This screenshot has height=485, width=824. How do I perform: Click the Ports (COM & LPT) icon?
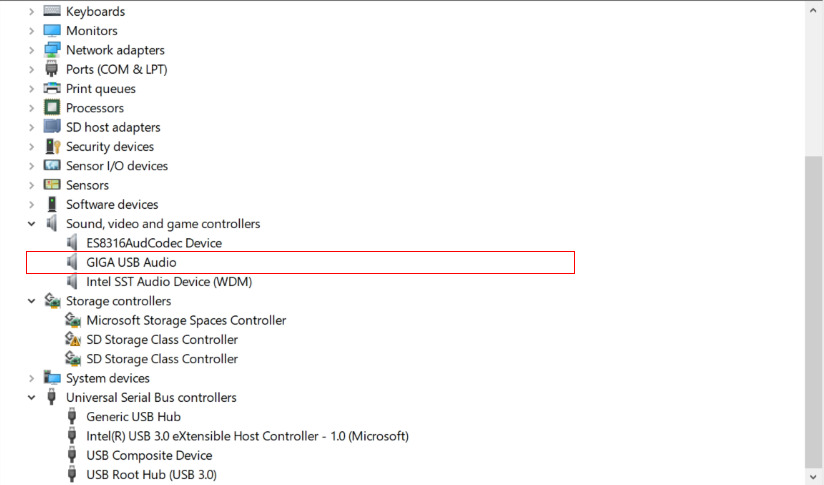(52, 70)
